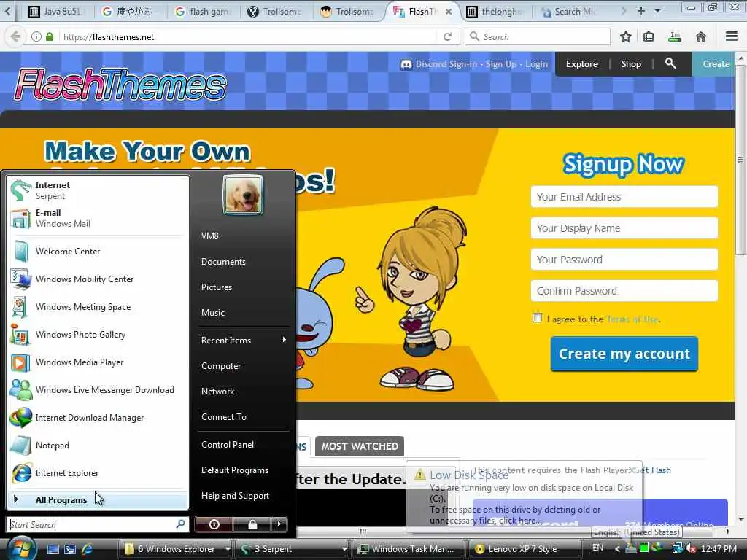747x560 pixels.
Task: Switch to MOST WATCHED tab
Action: tap(359, 446)
